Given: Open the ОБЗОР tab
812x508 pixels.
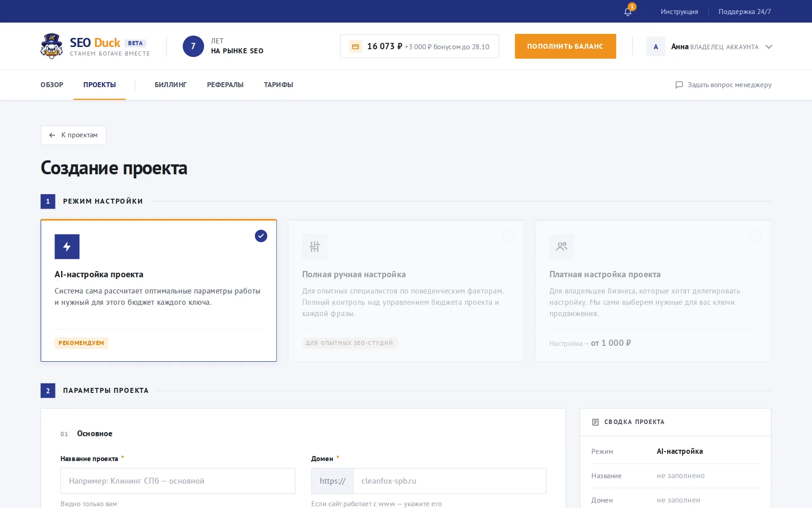Looking at the screenshot, I should [x=52, y=85].
